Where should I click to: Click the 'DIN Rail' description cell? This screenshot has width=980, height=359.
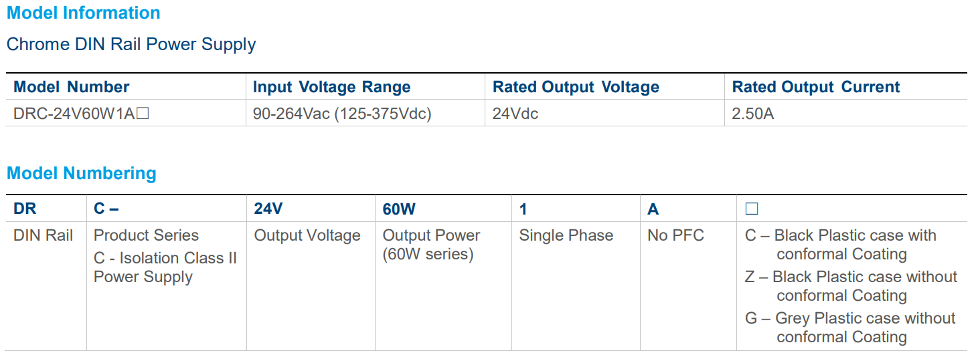[x=44, y=235]
